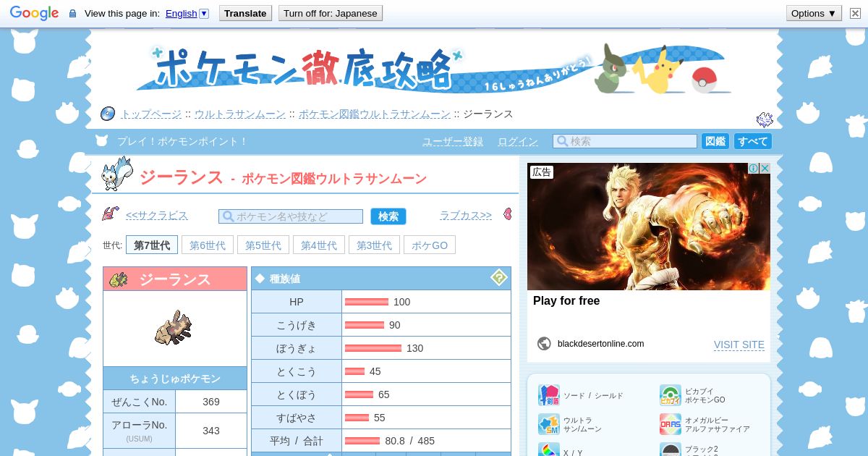Click the ポケモン徹底攻略 site banner
The width and height of the screenshot is (868, 456).
pos(434,70)
